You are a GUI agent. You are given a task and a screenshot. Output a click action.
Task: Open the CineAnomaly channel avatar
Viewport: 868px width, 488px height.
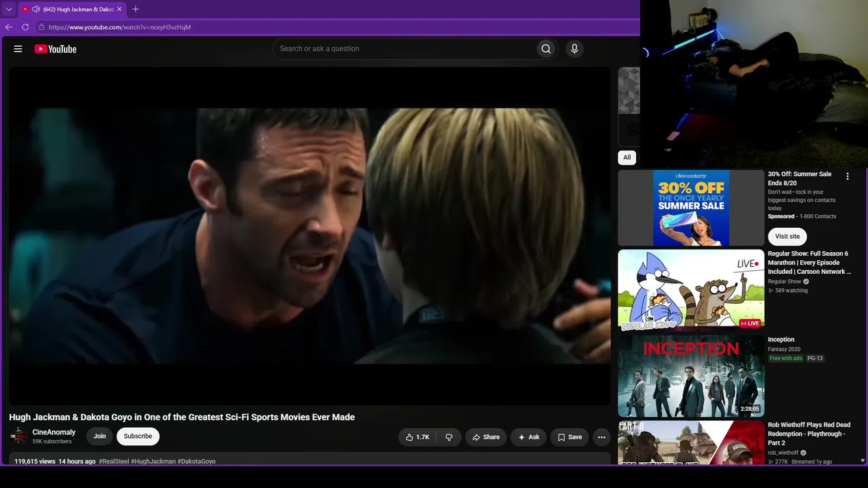[18, 436]
